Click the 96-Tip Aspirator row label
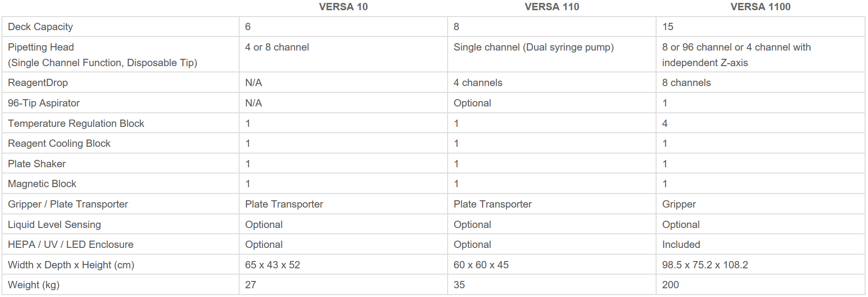Viewport: 868px width, 297px height. pos(44,103)
